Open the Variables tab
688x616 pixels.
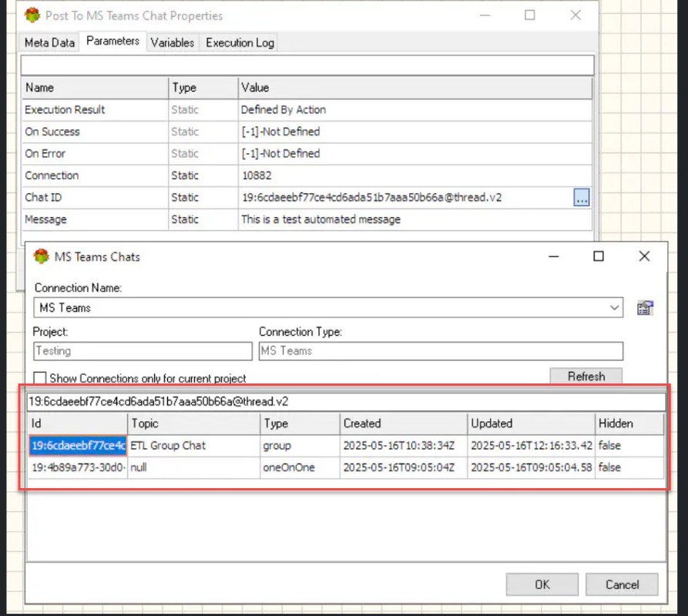(173, 42)
